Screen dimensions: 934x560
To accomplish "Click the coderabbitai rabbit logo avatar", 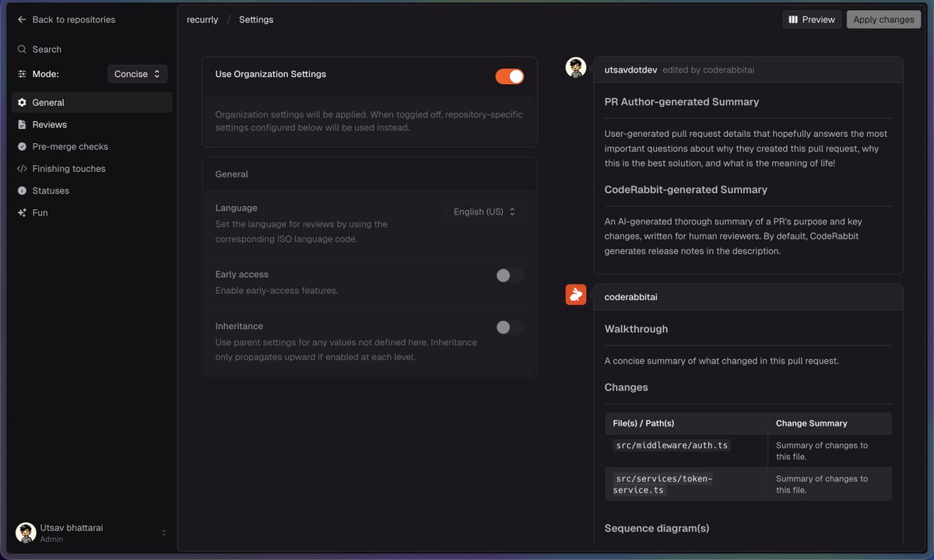I will (576, 295).
